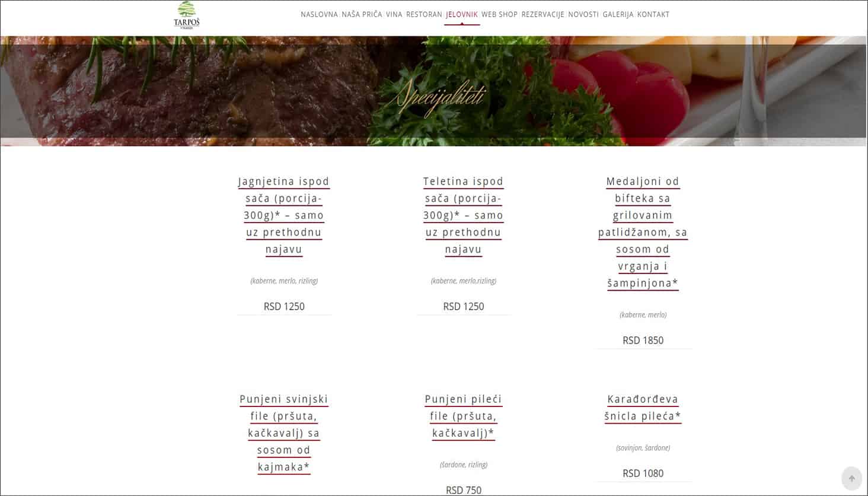The image size is (868, 496).
Task: Click the Specijaliteti banner heading
Action: click(x=438, y=97)
